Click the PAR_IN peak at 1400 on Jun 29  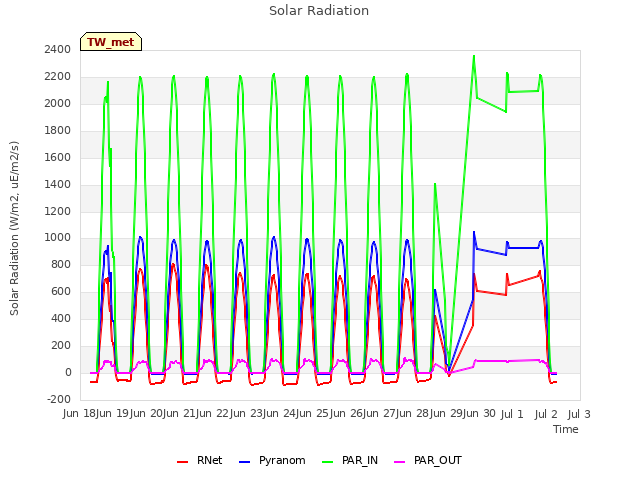point(435,184)
